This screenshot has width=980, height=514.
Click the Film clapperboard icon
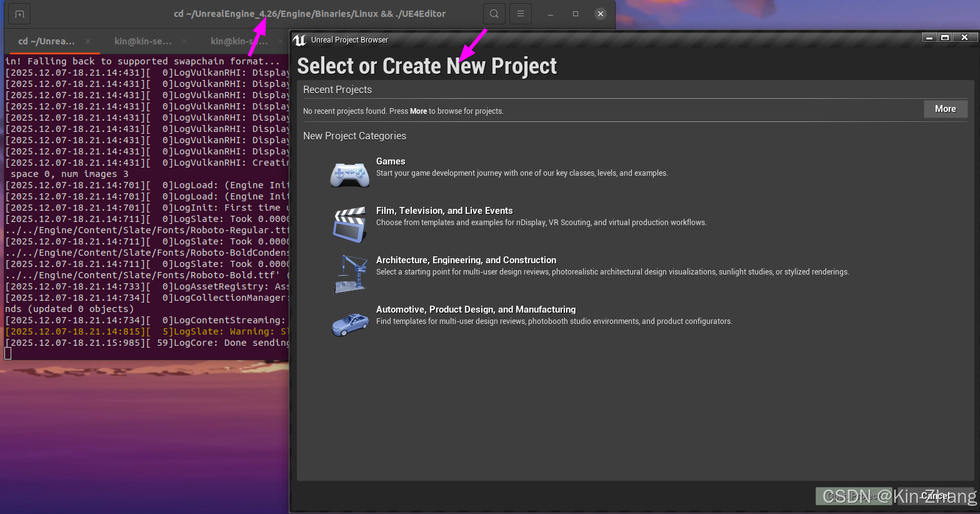point(350,224)
